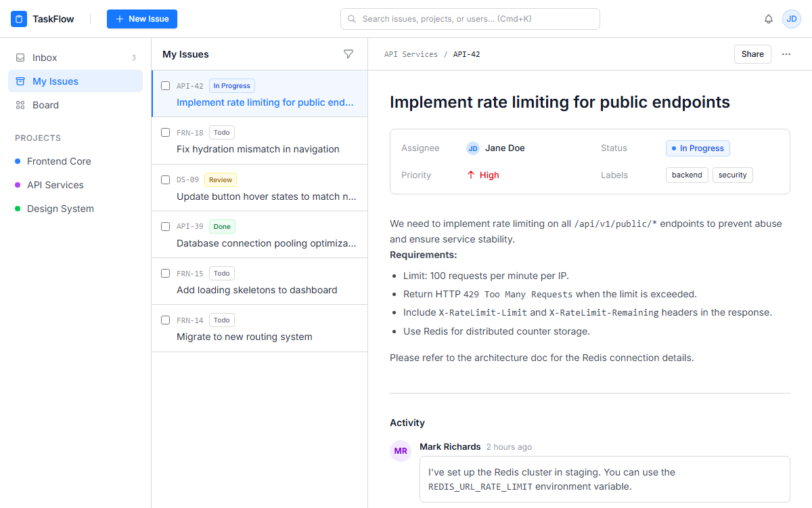
Task: Open Board in the sidebar
Action: point(75,105)
